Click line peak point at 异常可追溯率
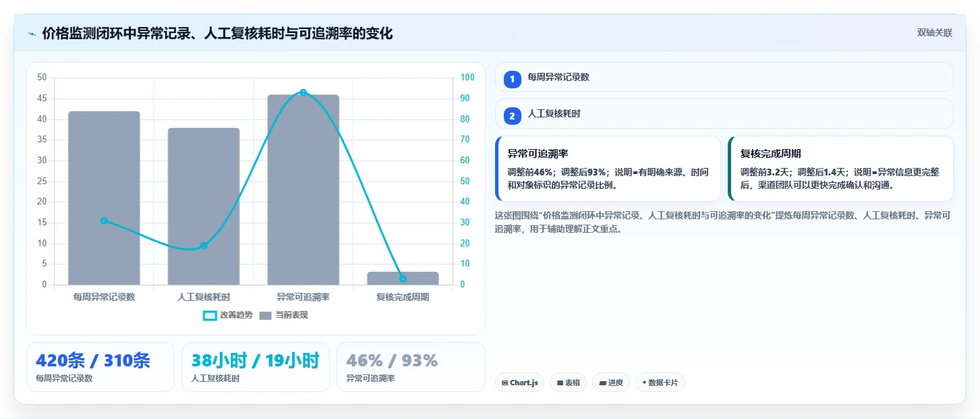 [303, 92]
